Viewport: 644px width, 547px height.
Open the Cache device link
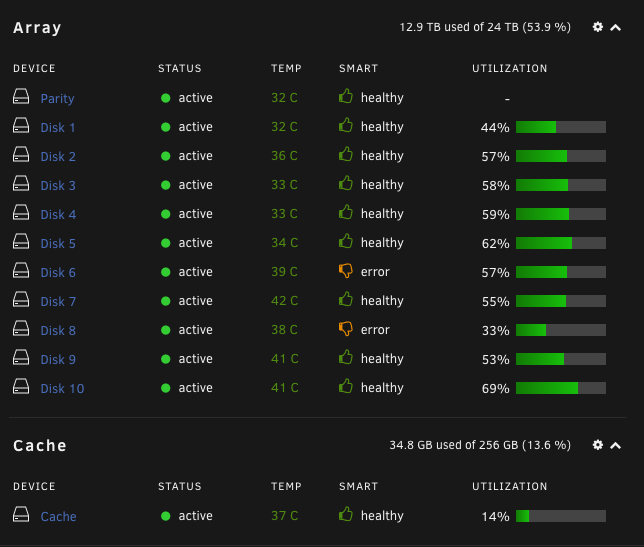58,516
